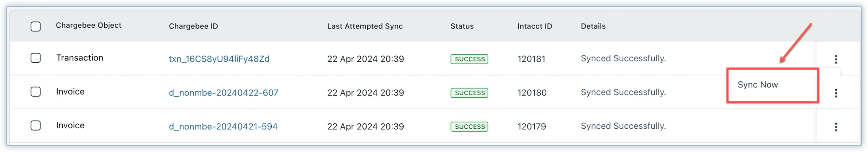Click the Chargebee ID column header
The width and height of the screenshot is (868, 152).
click(x=193, y=26)
